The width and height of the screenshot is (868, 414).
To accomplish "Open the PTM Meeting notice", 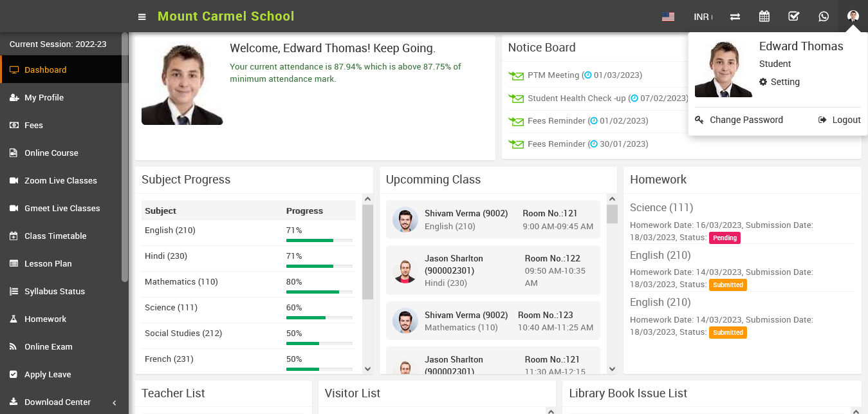I will tap(553, 75).
